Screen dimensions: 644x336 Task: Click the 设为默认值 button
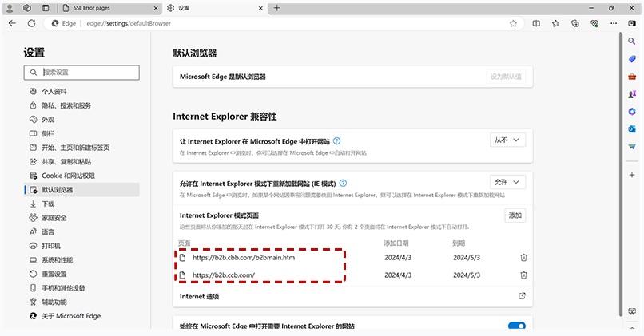tap(506, 77)
